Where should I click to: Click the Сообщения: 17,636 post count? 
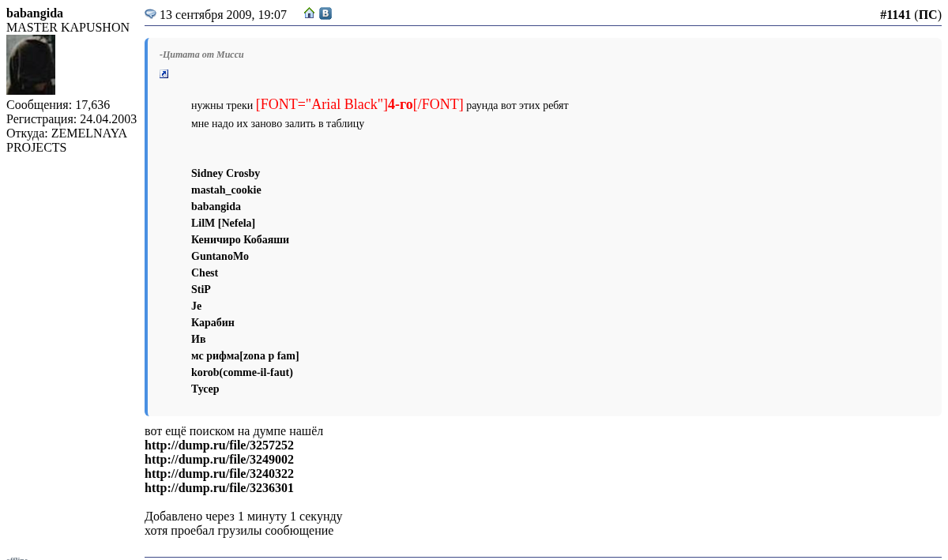click(58, 105)
